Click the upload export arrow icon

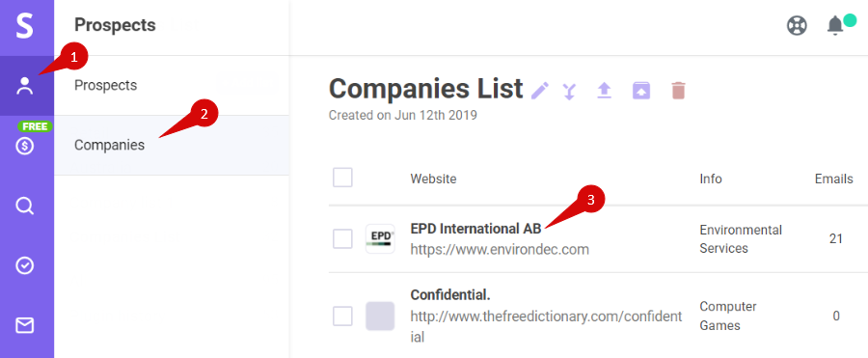(x=604, y=91)
